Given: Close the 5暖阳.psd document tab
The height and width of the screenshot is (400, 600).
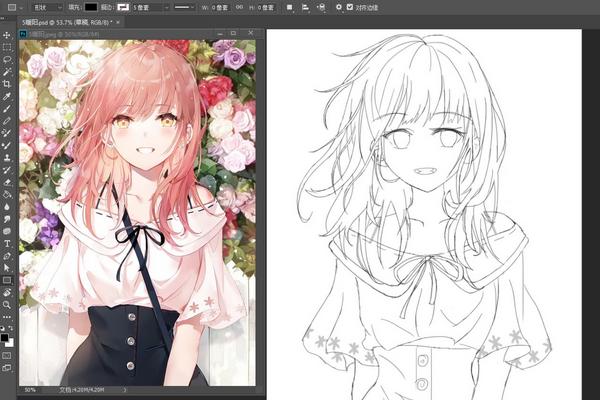Looking at the screenshot, I should coord(118,23).
